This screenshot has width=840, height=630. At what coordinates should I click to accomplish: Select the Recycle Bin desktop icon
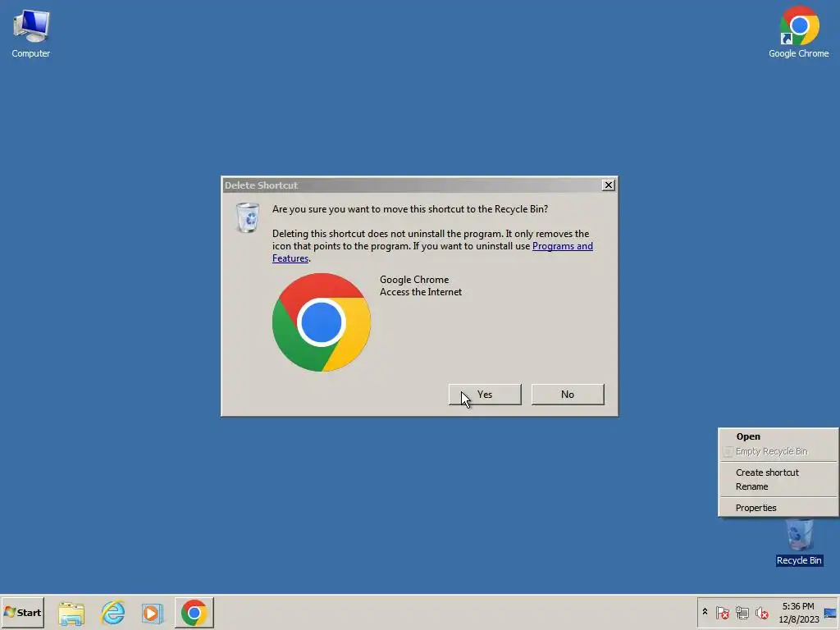click(x=799, y=542)
